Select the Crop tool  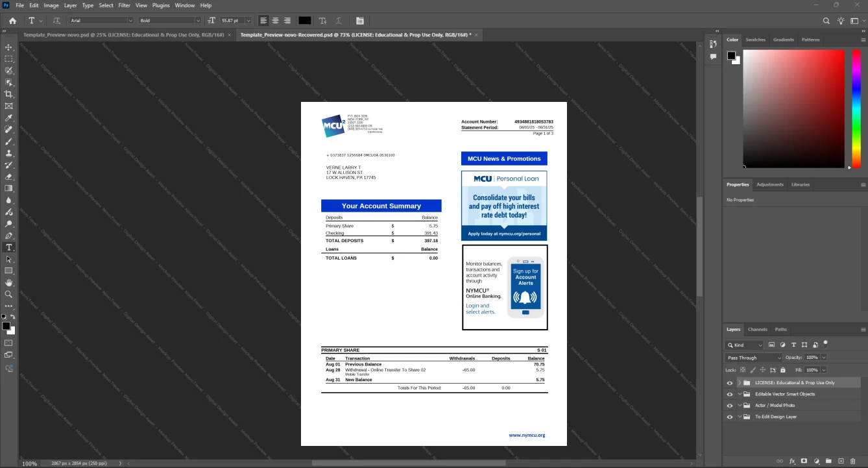(x=8, y=94)
